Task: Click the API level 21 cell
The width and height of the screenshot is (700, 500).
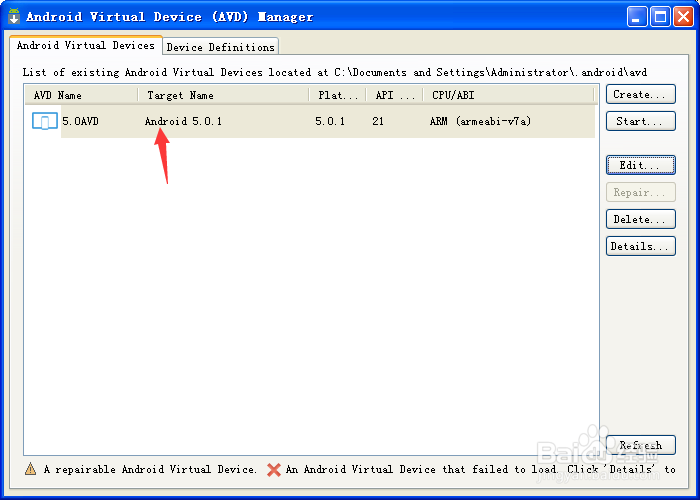Action: [x=378, y=121]
